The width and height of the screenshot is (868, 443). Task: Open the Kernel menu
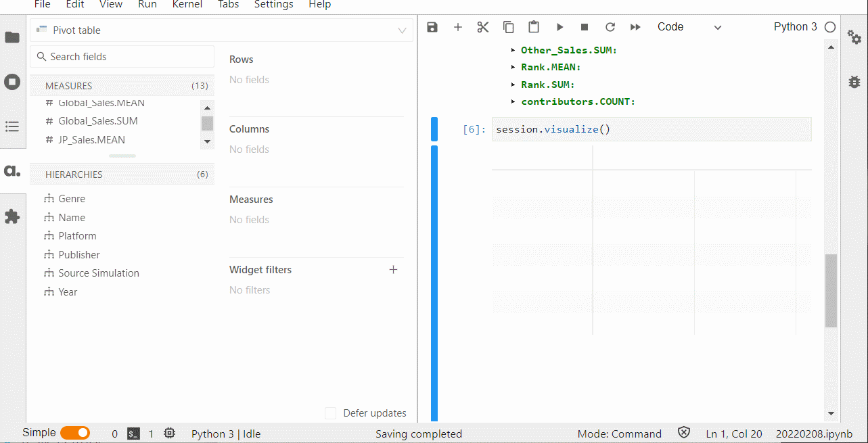(187, 5)
